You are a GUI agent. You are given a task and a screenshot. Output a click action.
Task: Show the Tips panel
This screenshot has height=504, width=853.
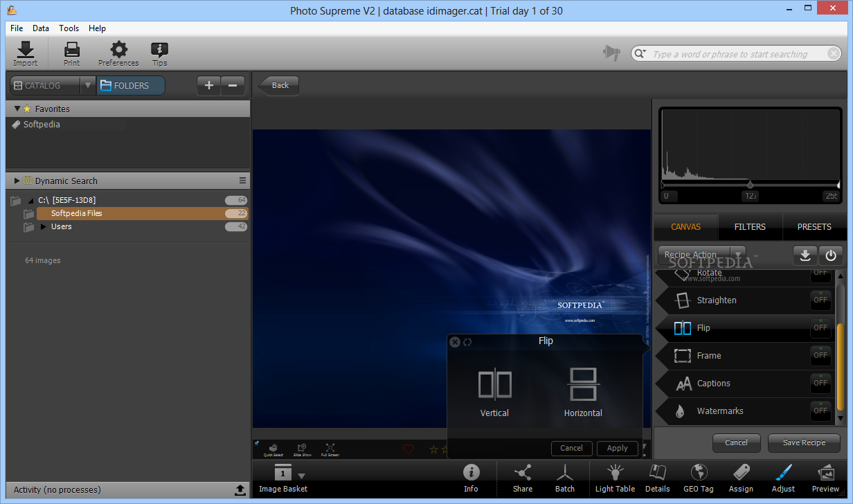(x=160, y=53)
